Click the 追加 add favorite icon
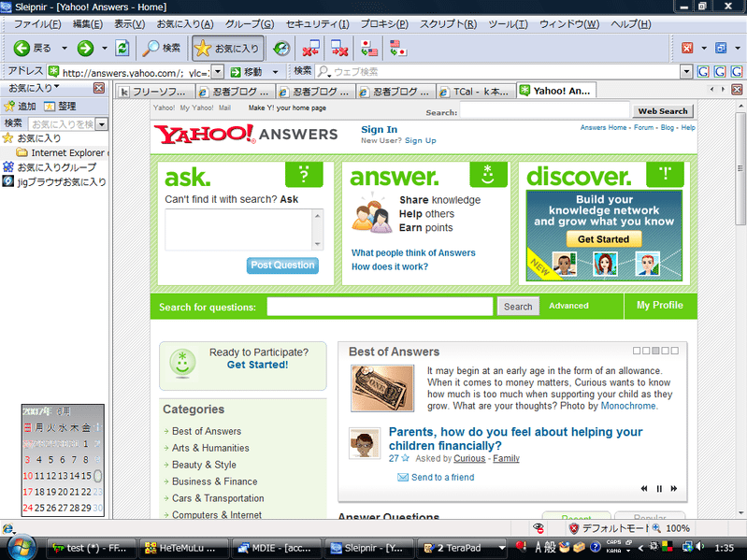Screen dimensions: 747x560 coord(9,106)
